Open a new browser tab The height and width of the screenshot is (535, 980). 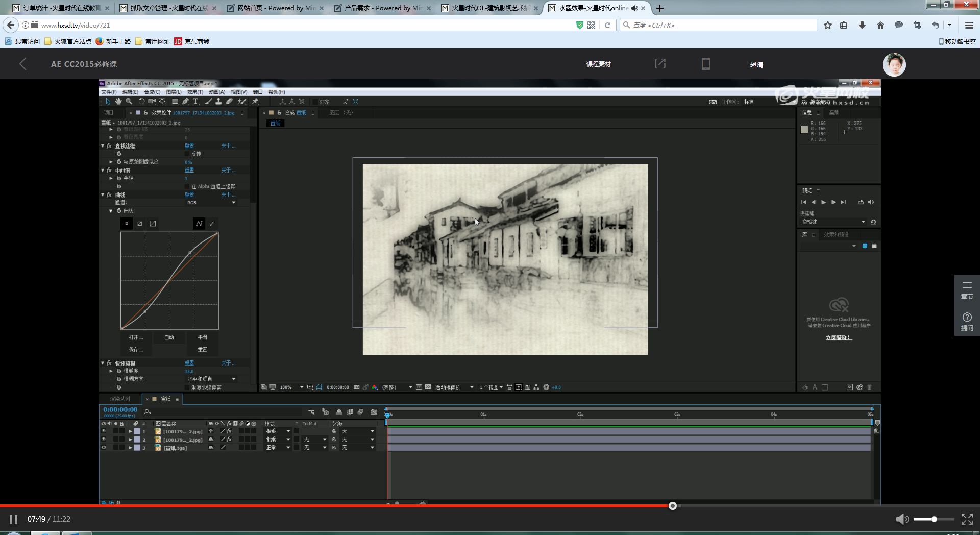(660, 8)
